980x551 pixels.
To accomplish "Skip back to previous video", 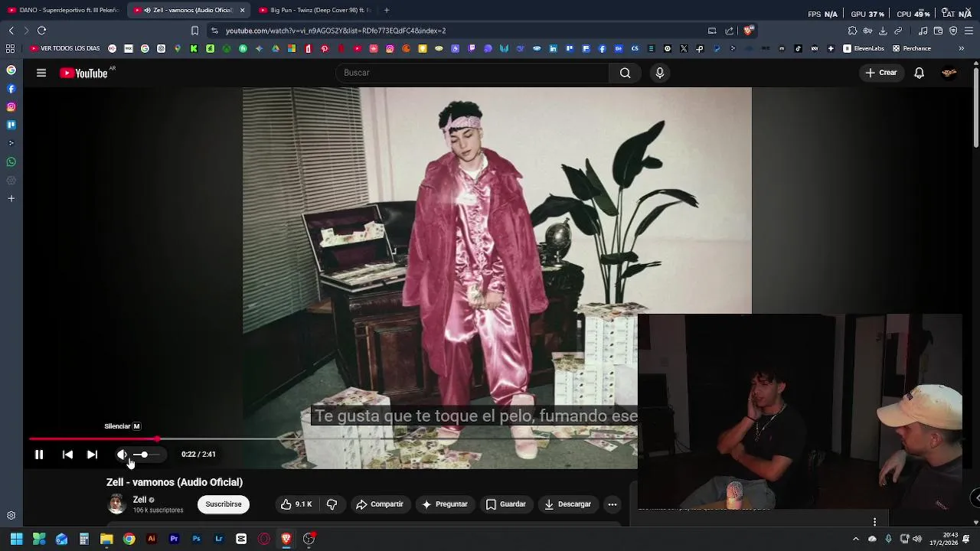I will pos(67,455).
